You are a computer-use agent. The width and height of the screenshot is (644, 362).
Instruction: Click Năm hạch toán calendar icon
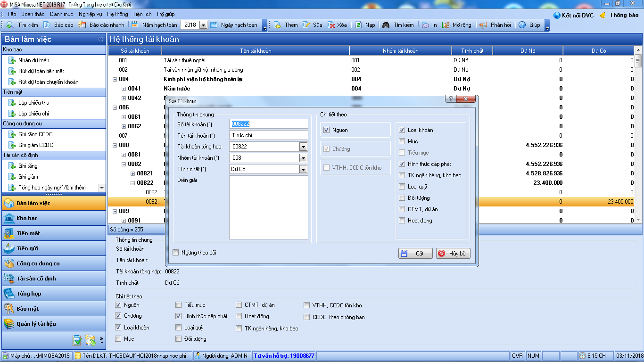[x=135, y=25]
